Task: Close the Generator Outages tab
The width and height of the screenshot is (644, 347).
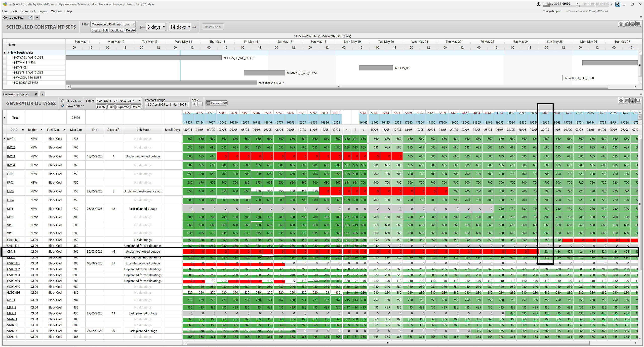Action: point(36,94)
